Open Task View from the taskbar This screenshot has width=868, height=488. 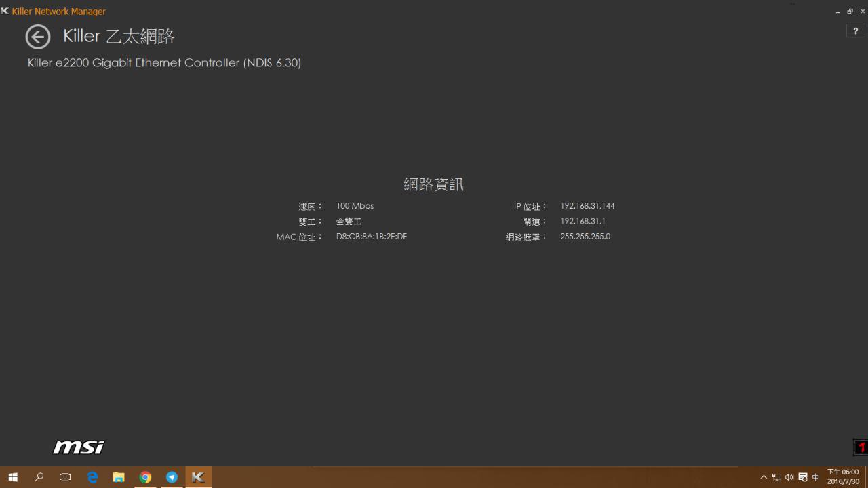pos(65,477)
